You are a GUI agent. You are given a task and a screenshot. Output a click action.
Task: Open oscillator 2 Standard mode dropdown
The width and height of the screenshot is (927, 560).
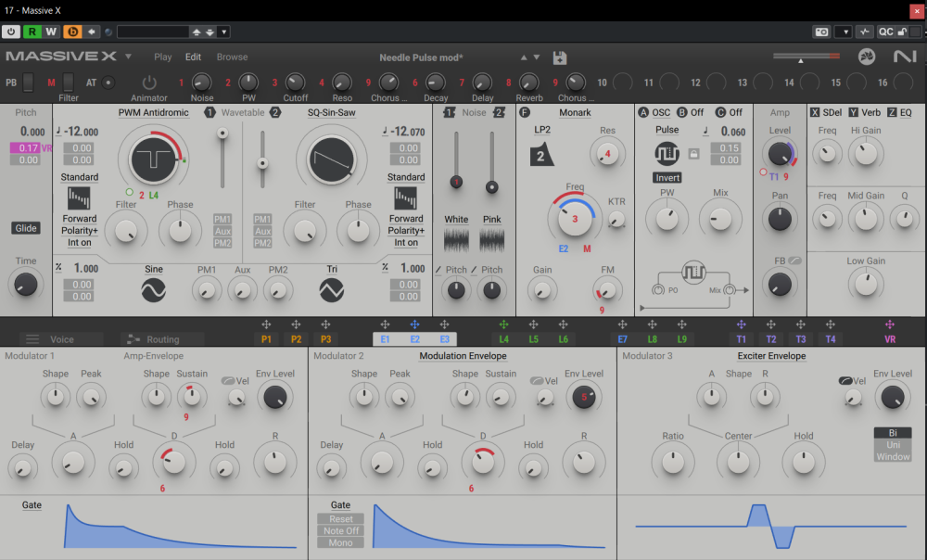[406, 177]
